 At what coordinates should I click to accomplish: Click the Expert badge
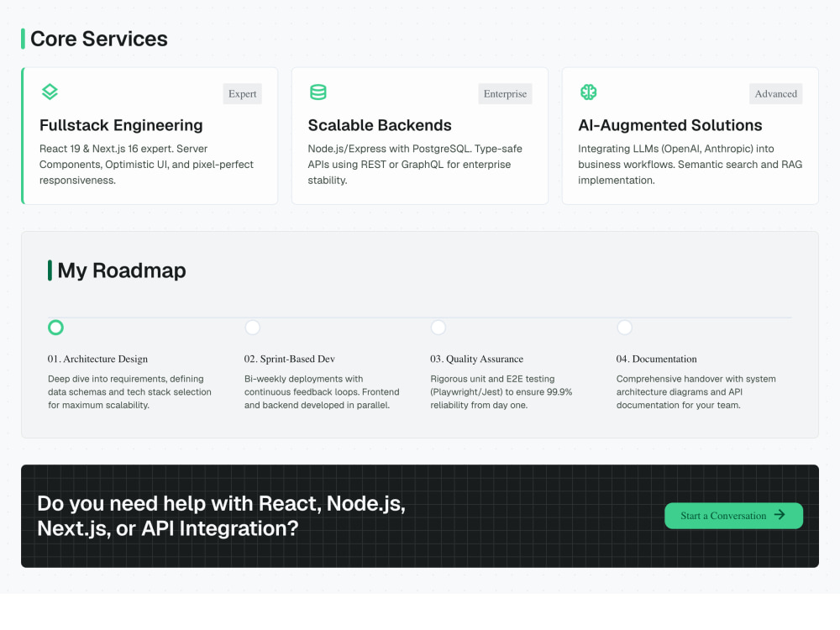[x=242, y=94]
